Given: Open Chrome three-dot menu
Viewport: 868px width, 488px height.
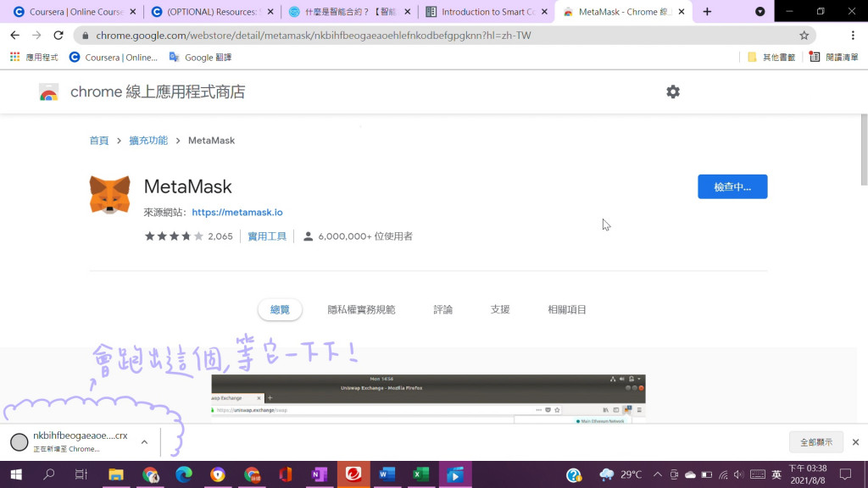Looking at the screenshot, I should [853, 36].
